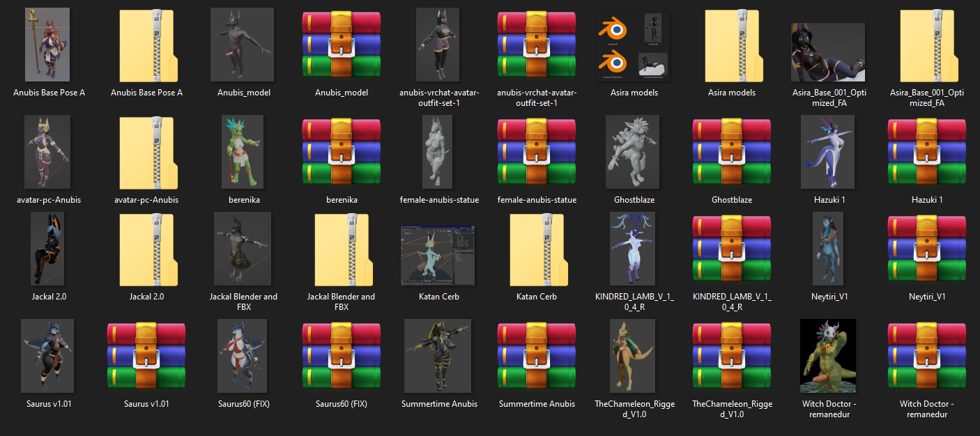
Task: Select the Saurus v1.01 character thumbnail
Action: (47, 357)
